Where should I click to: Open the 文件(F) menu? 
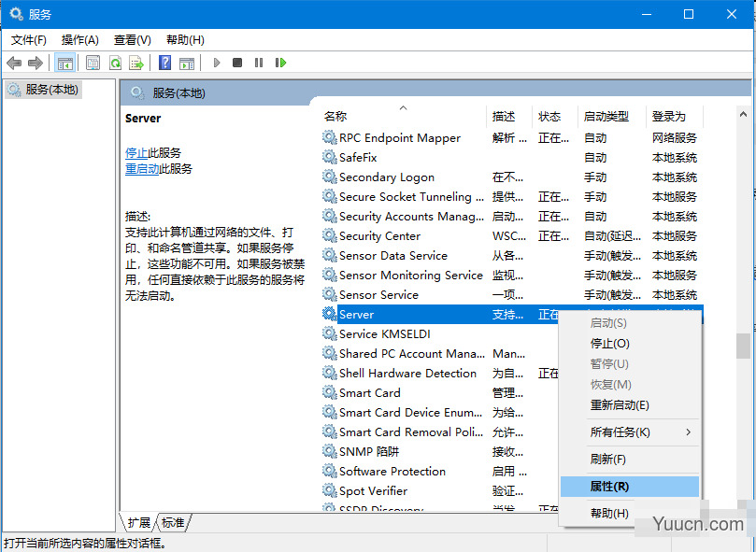(x=28, y=40)
